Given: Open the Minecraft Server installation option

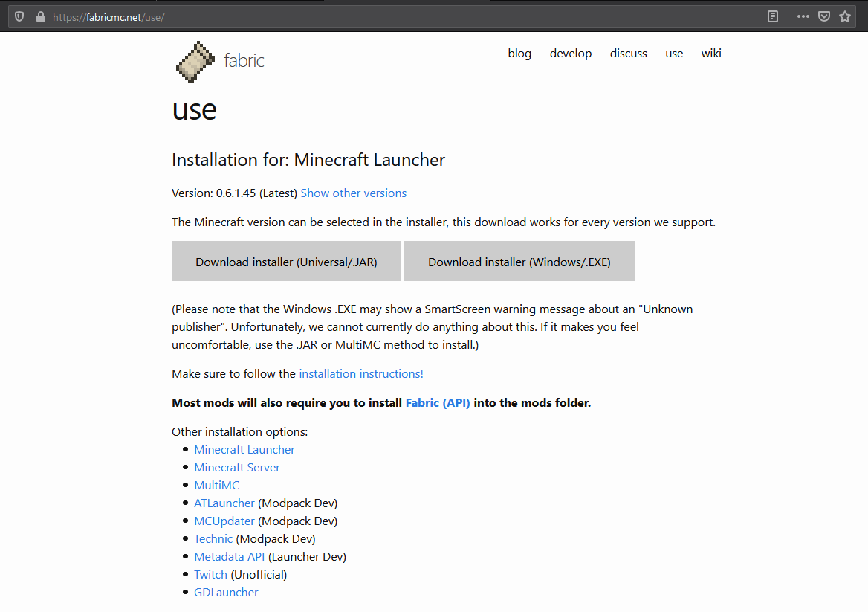Looking at the screenshot, I should [237, 468].
